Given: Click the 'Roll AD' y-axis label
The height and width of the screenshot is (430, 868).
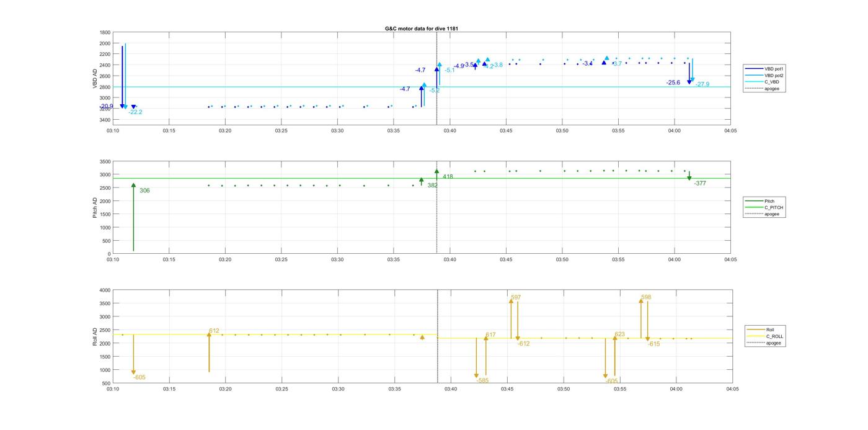Looking at the screenshot, I should click(x=95, y=336).
